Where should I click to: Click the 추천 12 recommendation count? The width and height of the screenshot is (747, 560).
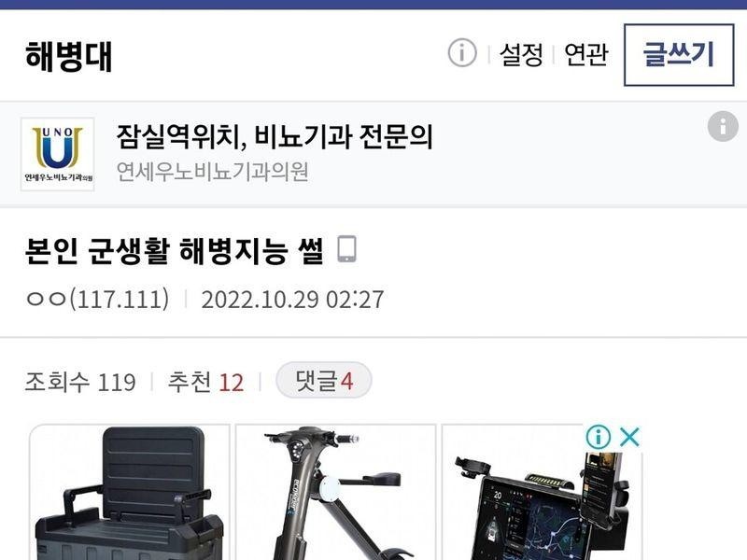click(x=205, y=382)
